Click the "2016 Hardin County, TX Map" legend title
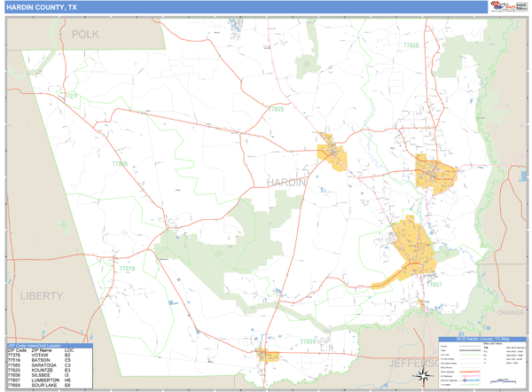 482,339
